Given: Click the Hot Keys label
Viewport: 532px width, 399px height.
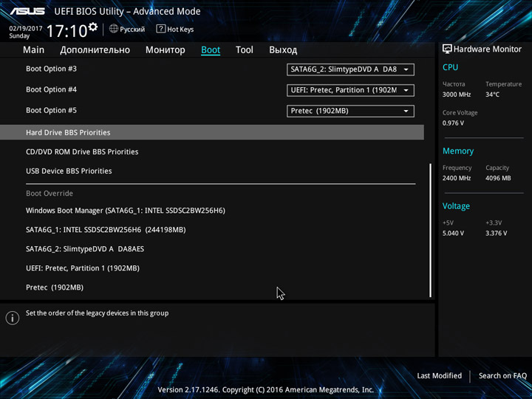Looking at the screenshot, I should tap(180, 29).
